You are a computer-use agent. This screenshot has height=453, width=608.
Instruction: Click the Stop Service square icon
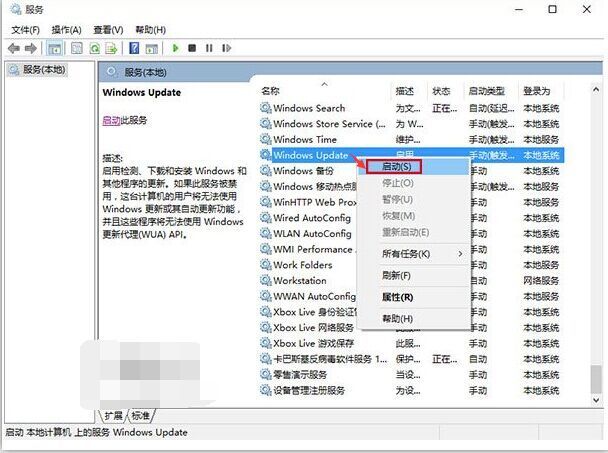[192, 48]
